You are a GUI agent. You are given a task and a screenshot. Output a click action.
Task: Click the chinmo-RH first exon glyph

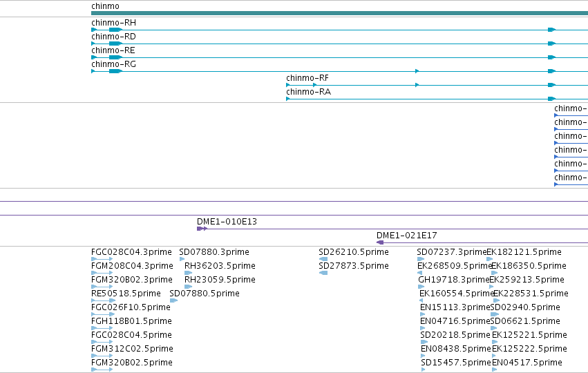coord(94,30)
